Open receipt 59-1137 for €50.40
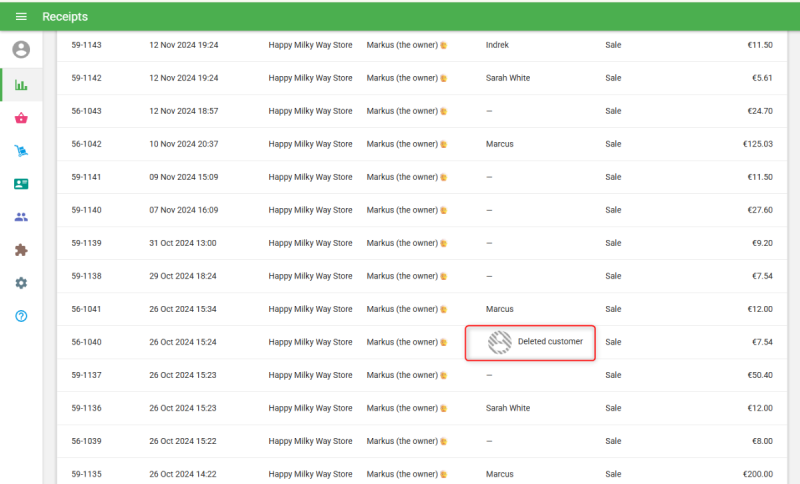Screen dimensions: 800x484 (86, 375)
